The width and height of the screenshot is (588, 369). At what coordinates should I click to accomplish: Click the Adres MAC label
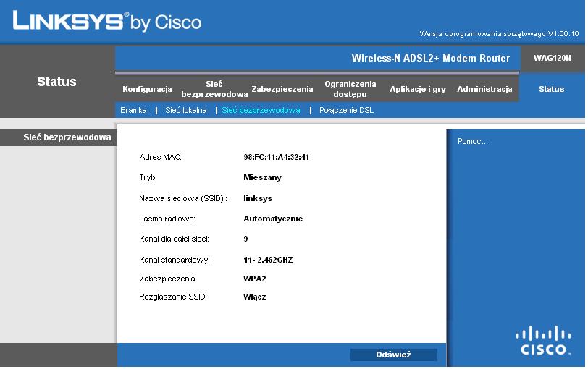(160, 157)
